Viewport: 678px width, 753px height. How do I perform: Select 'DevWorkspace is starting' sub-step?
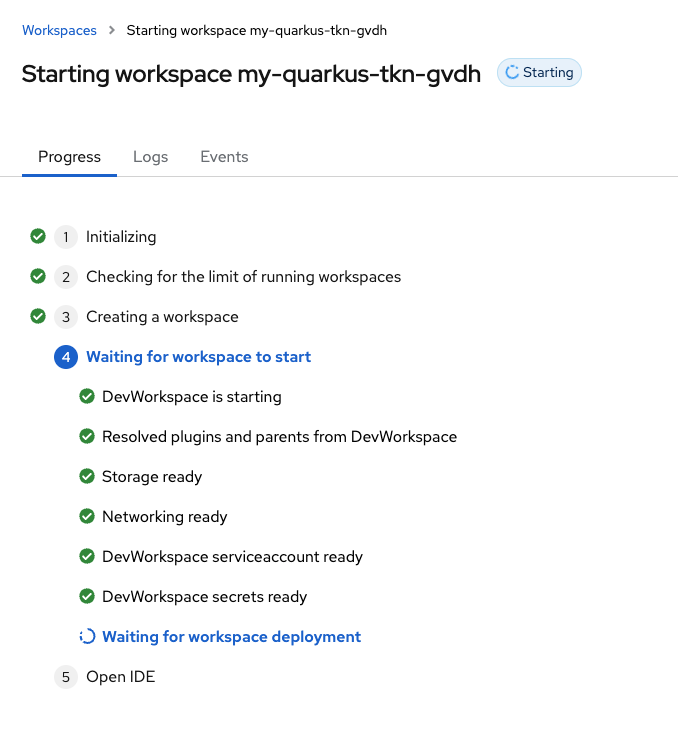192,397
